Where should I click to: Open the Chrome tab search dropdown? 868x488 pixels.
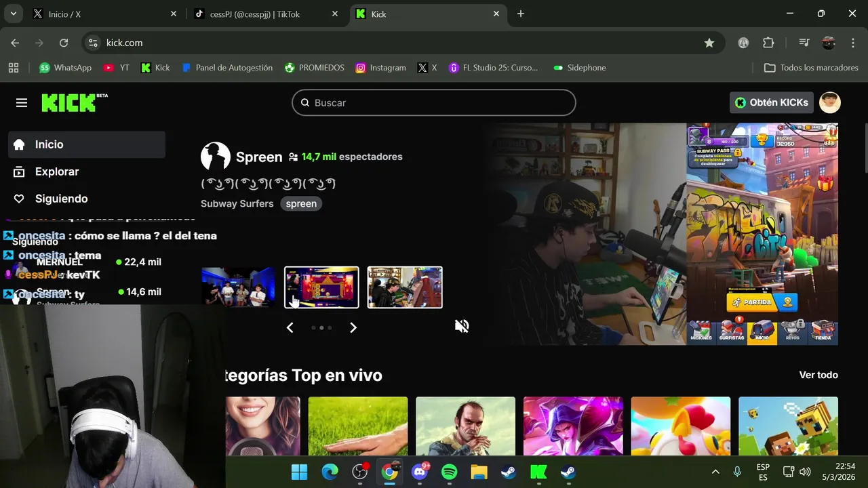point(13,14)
